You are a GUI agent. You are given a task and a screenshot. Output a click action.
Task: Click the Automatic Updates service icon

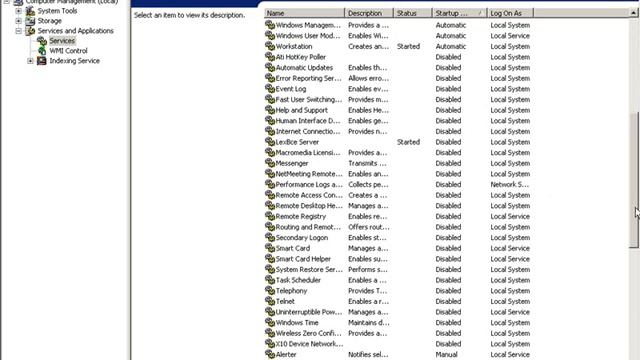pos(270,67)
